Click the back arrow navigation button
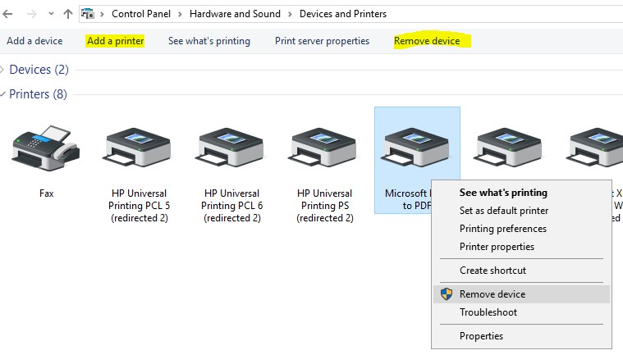 click(x=8, y=14)
